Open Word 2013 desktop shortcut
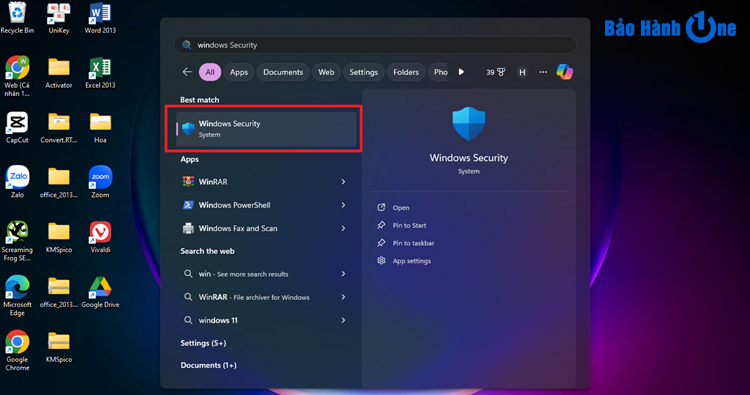 (x=100, y=18)
